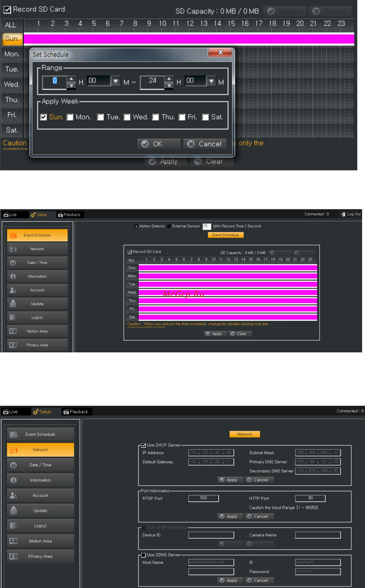This screenshot has height=588, width=365.
Task: Open Privacy Area from Event Schedule page sidebar
Action: point(37,345)
